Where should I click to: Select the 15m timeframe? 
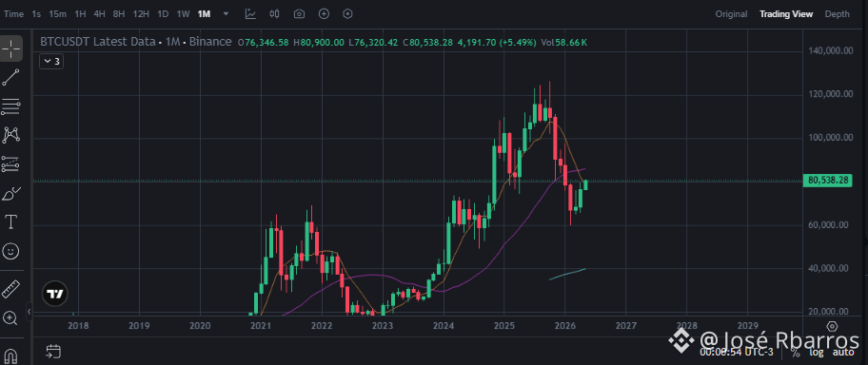(57, 14)
